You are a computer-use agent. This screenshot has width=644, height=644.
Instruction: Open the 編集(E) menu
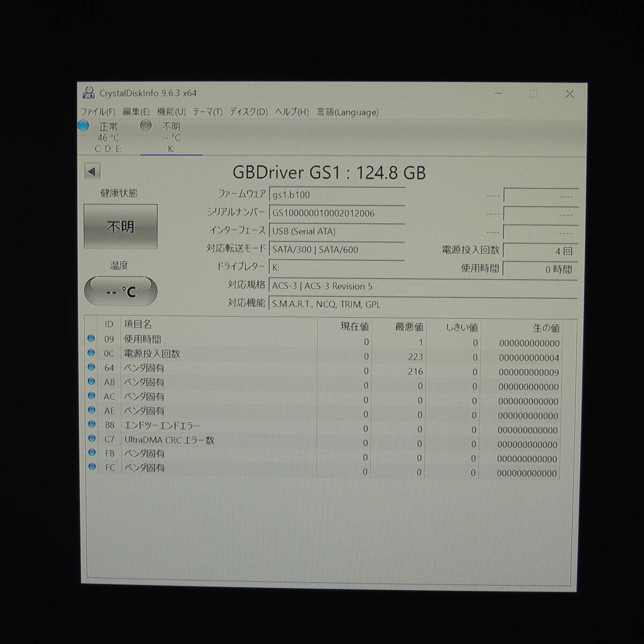coord(136,112)
